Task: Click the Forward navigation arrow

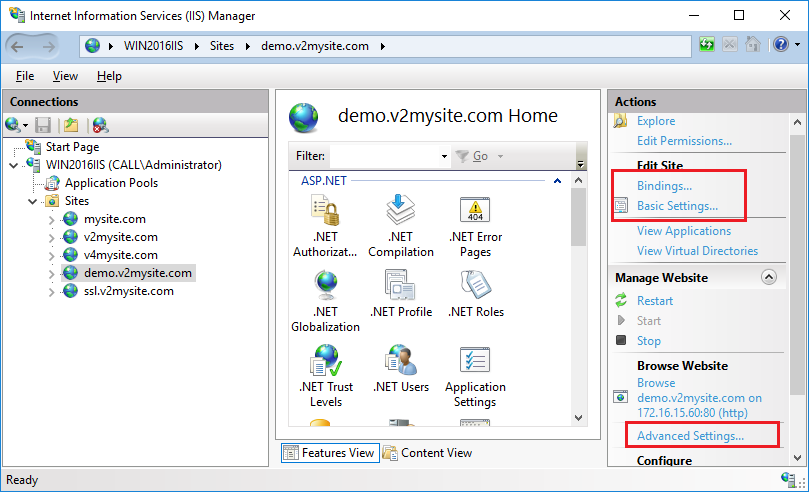Action: point(48,47)
